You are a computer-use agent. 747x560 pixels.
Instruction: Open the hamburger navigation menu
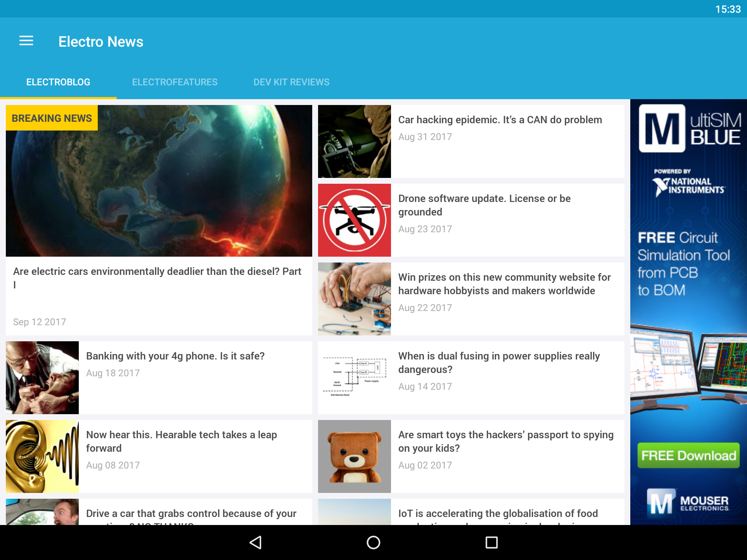coord(26,41)
